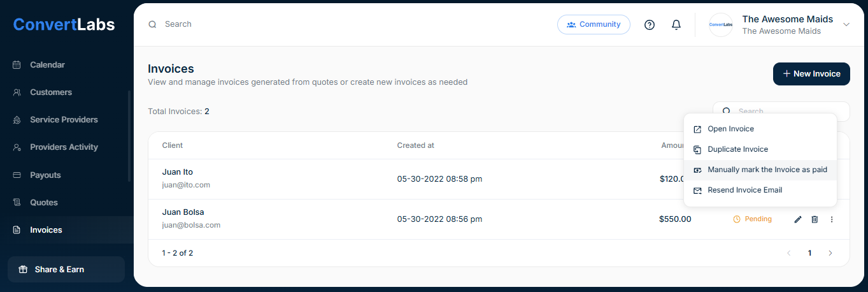
Task: Click the help question mark icon
Action: [650, 25]
